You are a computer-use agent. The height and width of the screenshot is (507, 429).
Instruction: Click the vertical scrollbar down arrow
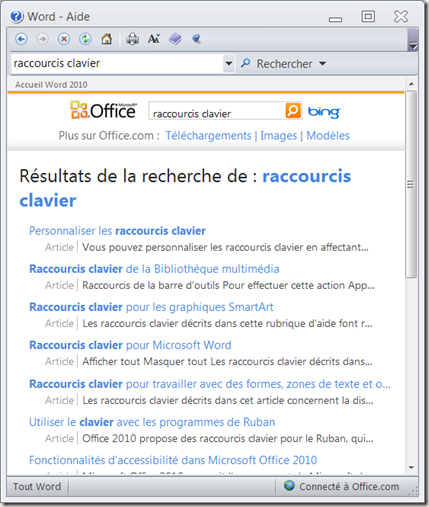[411, 468]
